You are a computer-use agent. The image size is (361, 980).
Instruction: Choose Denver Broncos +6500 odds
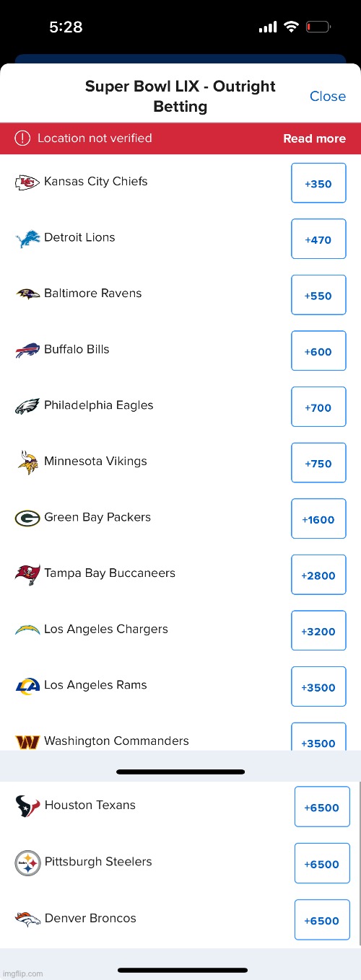tap(322, 920)
